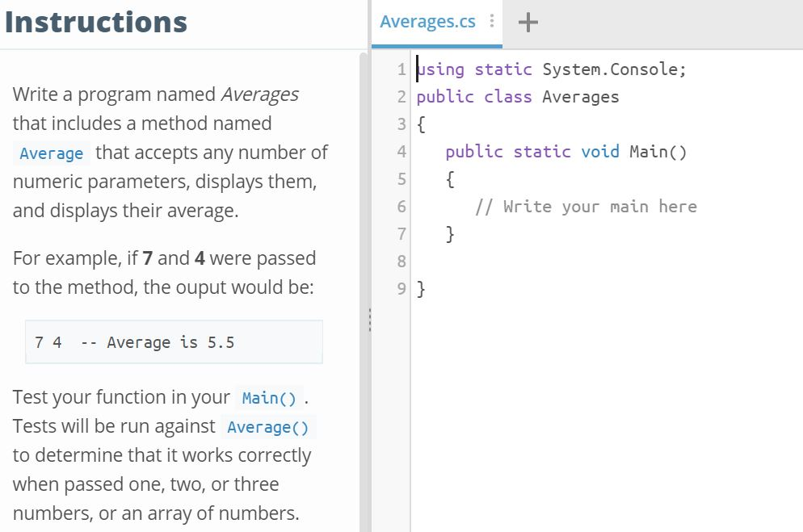Image resolution: width=803 pixels, height=532 pixels.
Task: Select the Average inline code badge
Action: pos(51,153)
